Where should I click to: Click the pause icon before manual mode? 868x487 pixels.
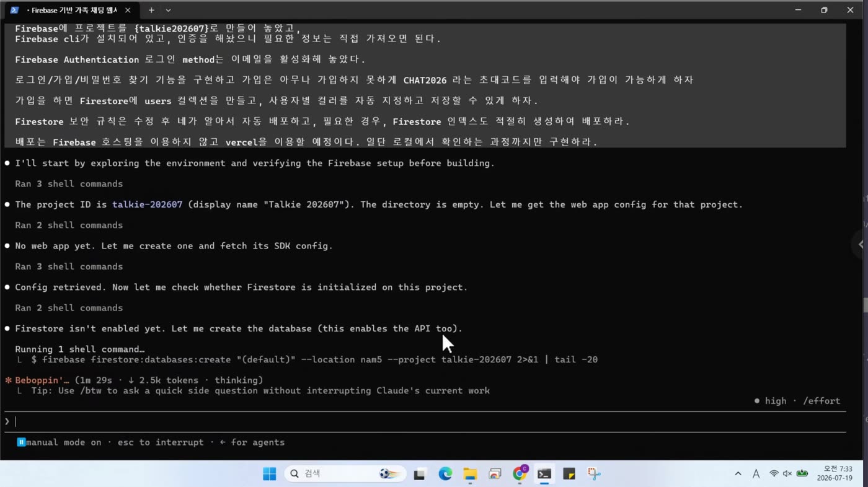(x=21, y=442)
